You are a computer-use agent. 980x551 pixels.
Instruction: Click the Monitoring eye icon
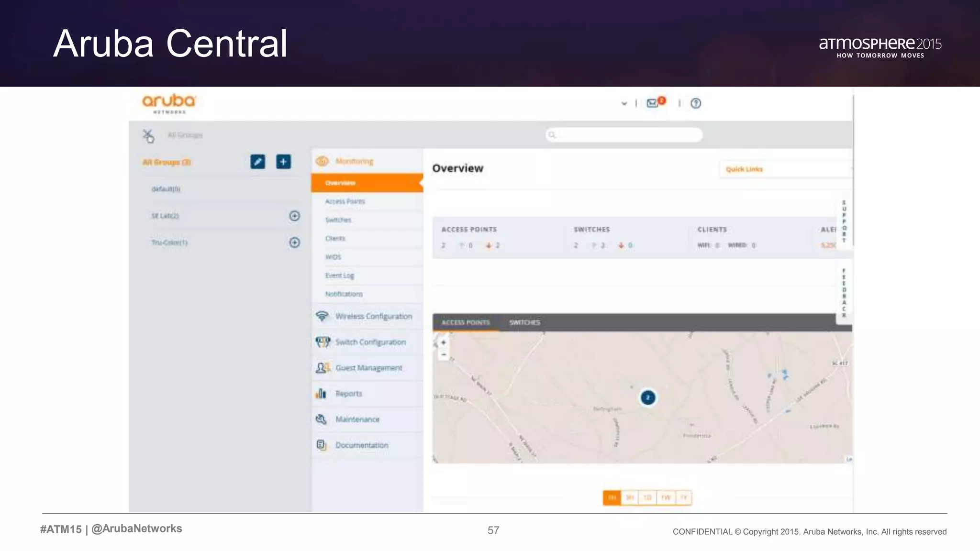pyautogui.click(x=322, y=161)
